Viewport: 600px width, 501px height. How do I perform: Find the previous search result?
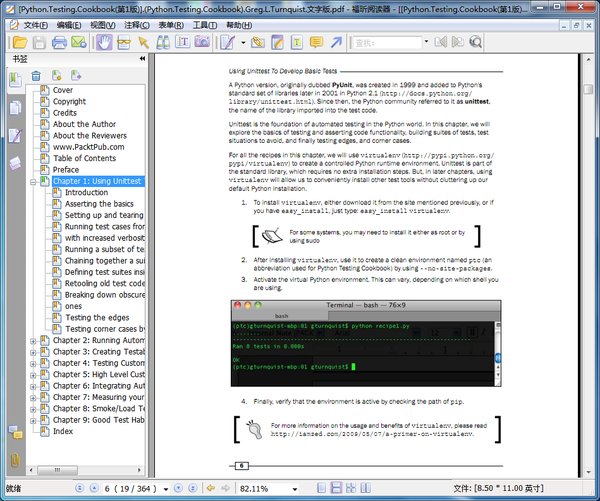click(x=440, y=42)
